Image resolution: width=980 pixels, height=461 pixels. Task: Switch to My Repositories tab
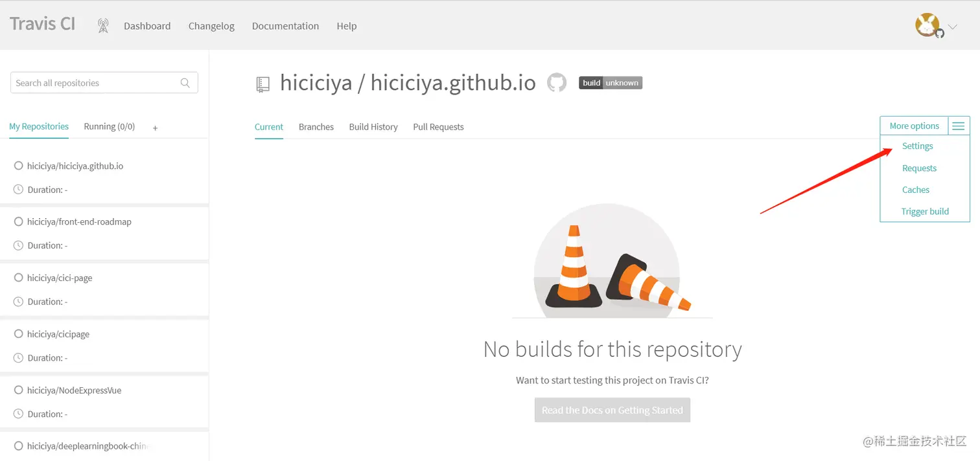(39, 126)
